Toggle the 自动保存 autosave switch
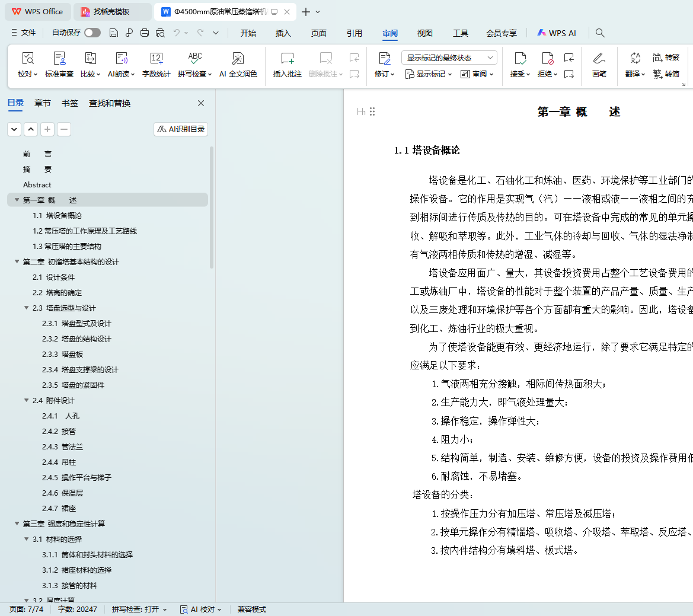Screen dimensions: 693x616 (x=92, y=33)
